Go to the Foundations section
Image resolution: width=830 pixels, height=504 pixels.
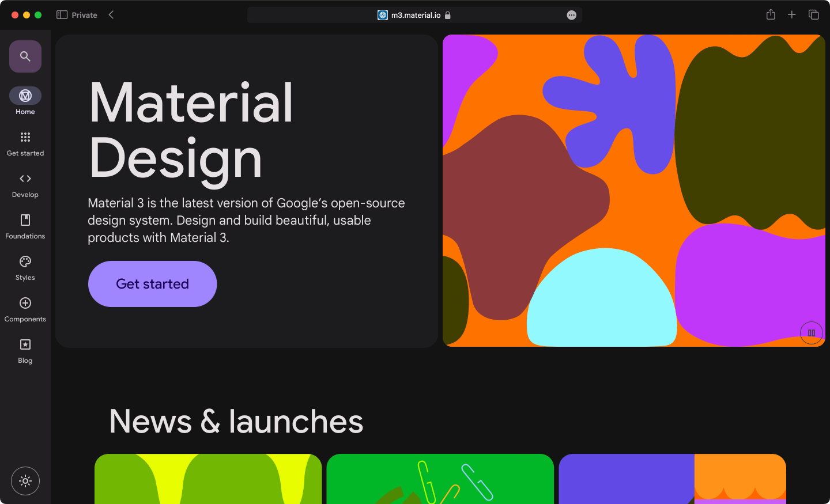click(x=25, y=220)
